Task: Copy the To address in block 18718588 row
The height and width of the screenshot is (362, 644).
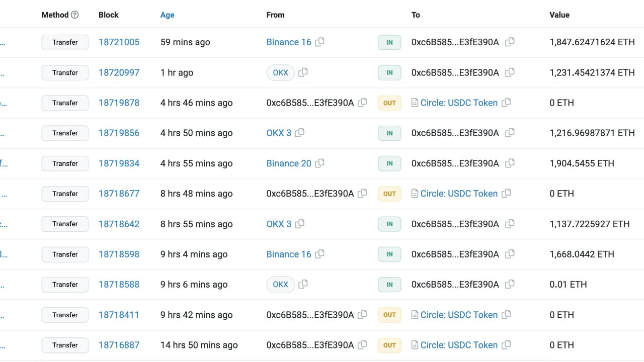Action: [x=510, y=284]
